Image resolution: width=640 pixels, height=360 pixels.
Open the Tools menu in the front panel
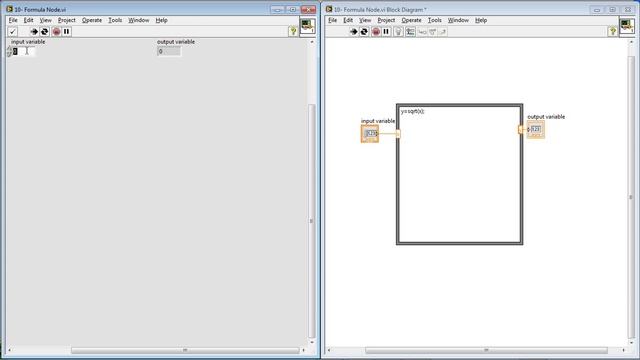pyautogui.click(x=115, y=20)
